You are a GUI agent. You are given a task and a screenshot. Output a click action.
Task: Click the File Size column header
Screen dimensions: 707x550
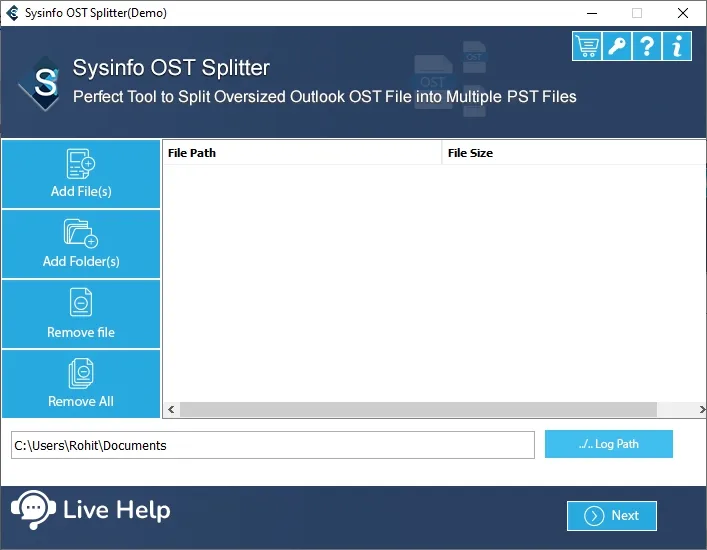[x=574, y=153]
